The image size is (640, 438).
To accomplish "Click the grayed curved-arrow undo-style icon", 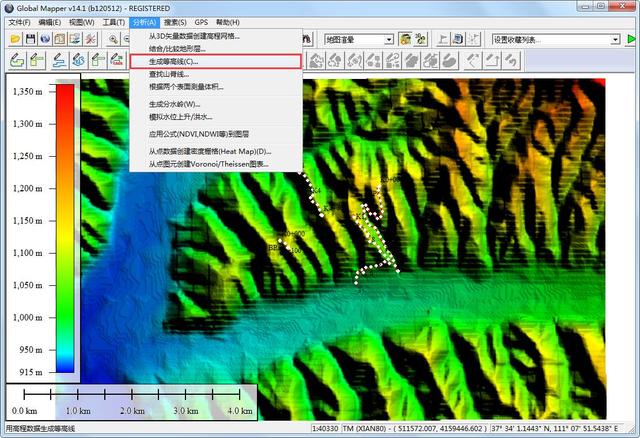I will tap(511, 61).
